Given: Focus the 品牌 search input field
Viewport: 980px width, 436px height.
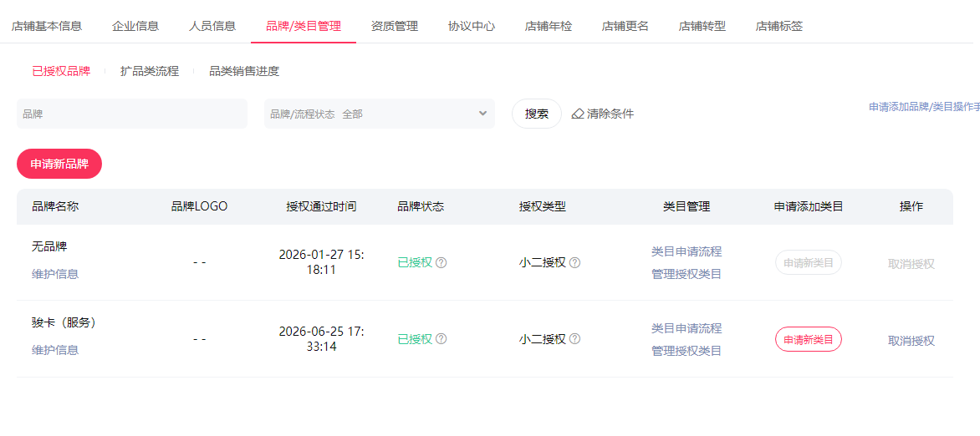Looking at the screenshot, I should click(x=132, y=114).
